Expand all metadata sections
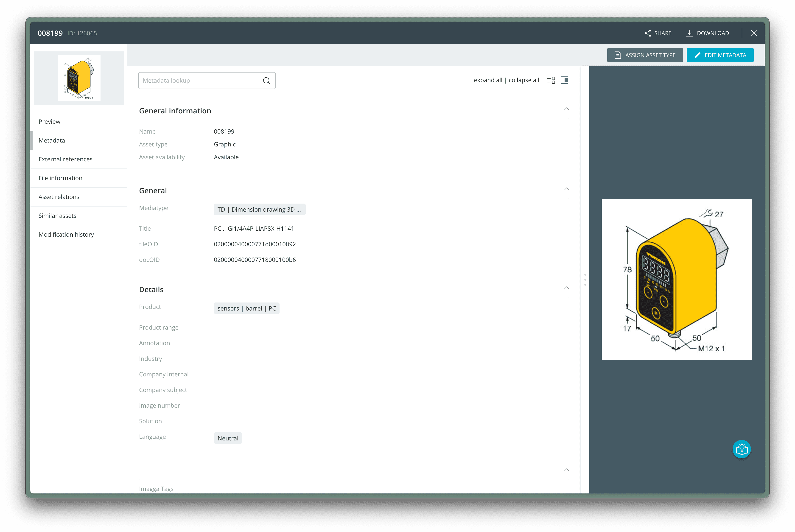The height and width of the screenshot is (532, 795). click(x=488, y=80)
